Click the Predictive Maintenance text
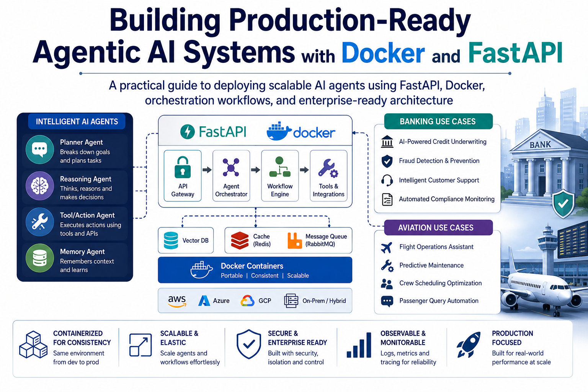588x392 pixels. click(x=431, y=265)
